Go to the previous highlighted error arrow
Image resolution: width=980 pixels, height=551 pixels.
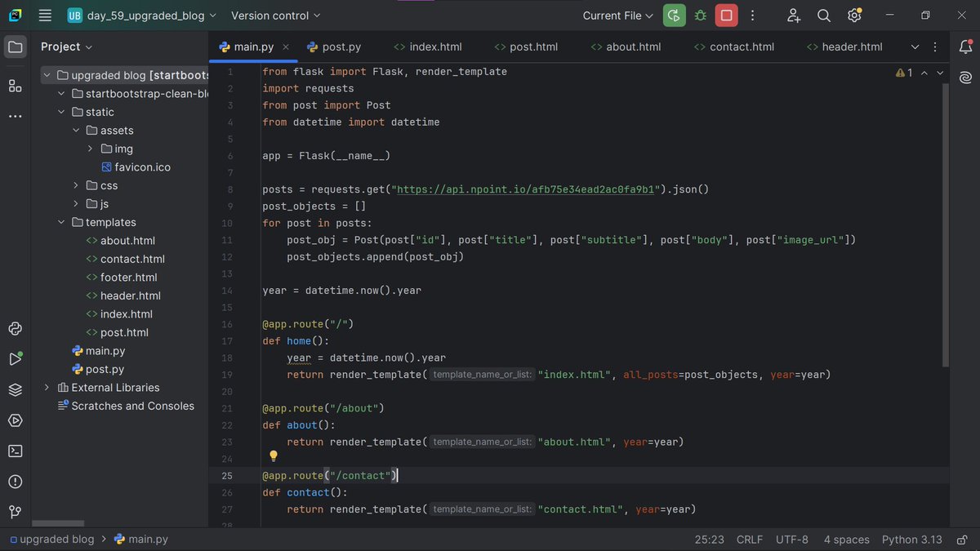point(924,73)
